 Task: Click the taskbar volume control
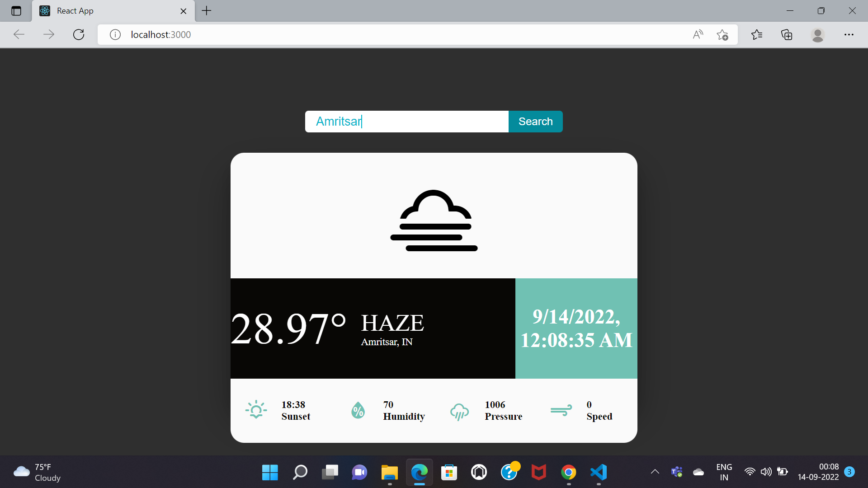click(766, 472)
